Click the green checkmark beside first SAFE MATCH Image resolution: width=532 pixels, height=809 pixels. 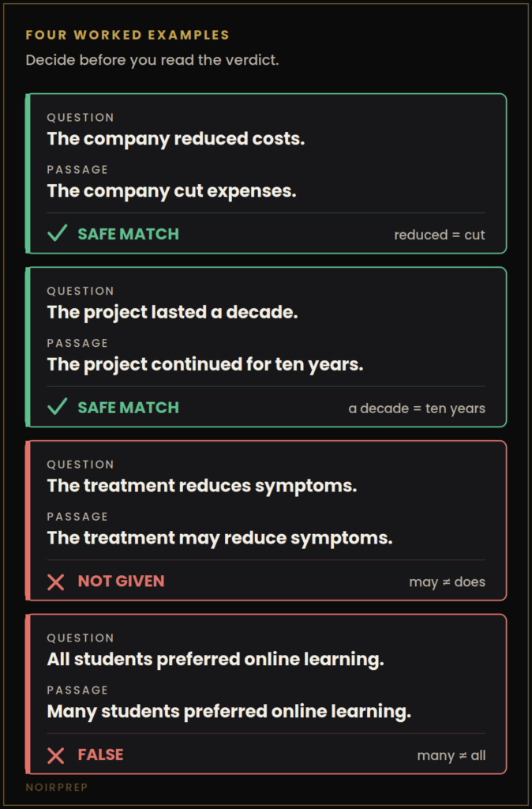tap(57, 234)
